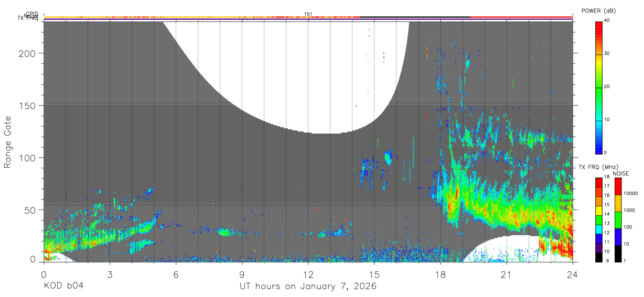Click the KOD b04 radar beam label
This screenshot has height=297, width=644.
click(63, 286)
